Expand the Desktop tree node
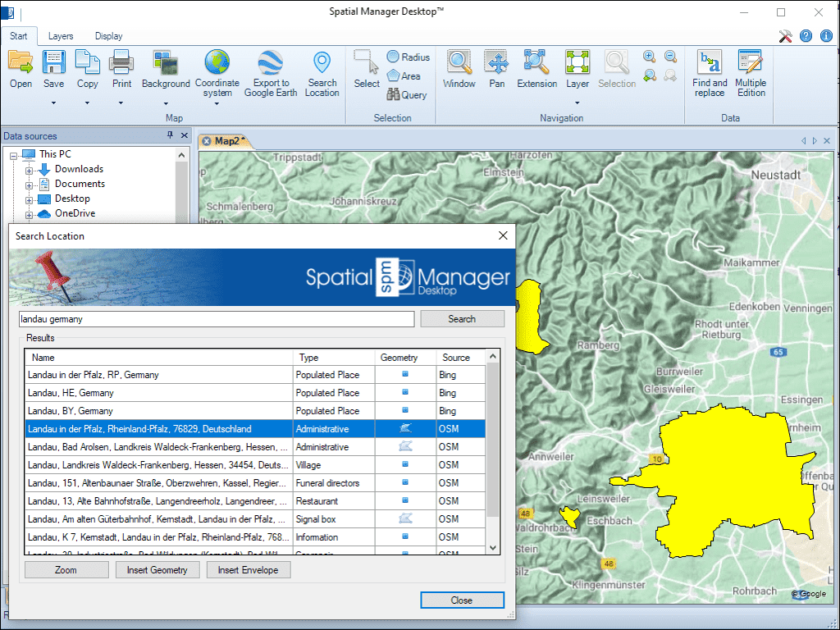 (x=29, y=200)
